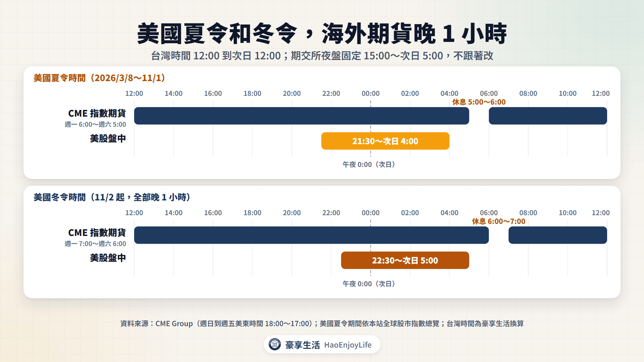Click the HaoEnjoyLife round logo icon
This screenshot has width=644, height=362.
(x=275, y=344)
